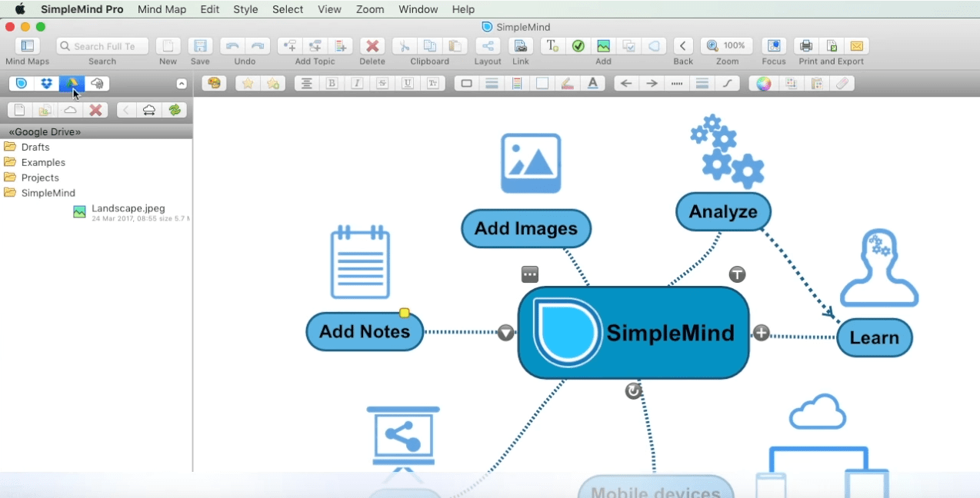
Task: Choose dotted line style
Action: click(x=678, y=84)
